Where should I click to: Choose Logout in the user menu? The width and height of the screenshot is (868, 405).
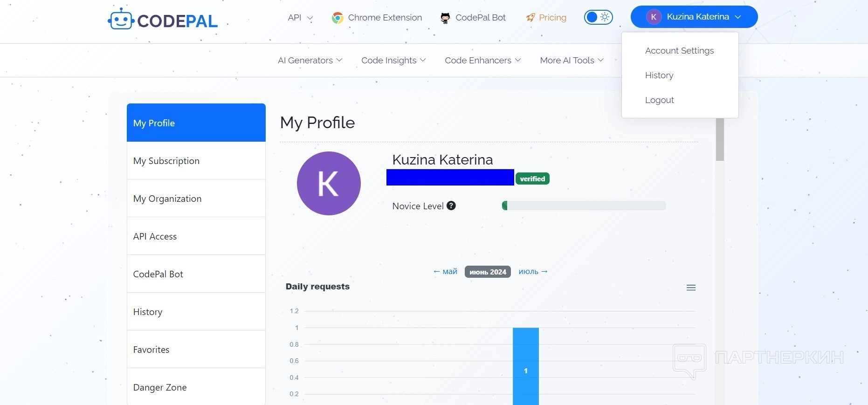(x=660, y=100)
